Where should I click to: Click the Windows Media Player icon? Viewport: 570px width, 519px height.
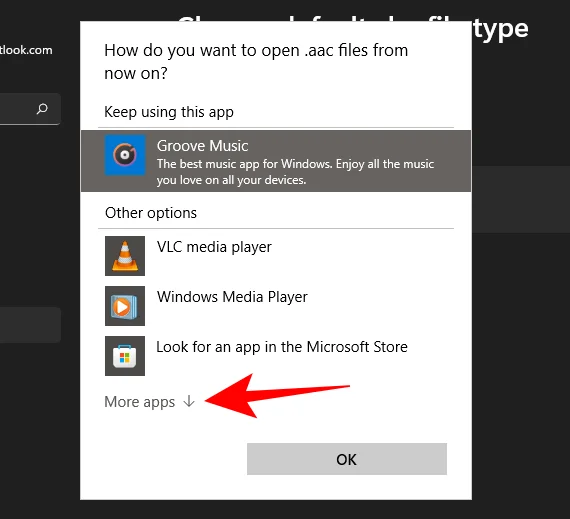pos(125,306)
